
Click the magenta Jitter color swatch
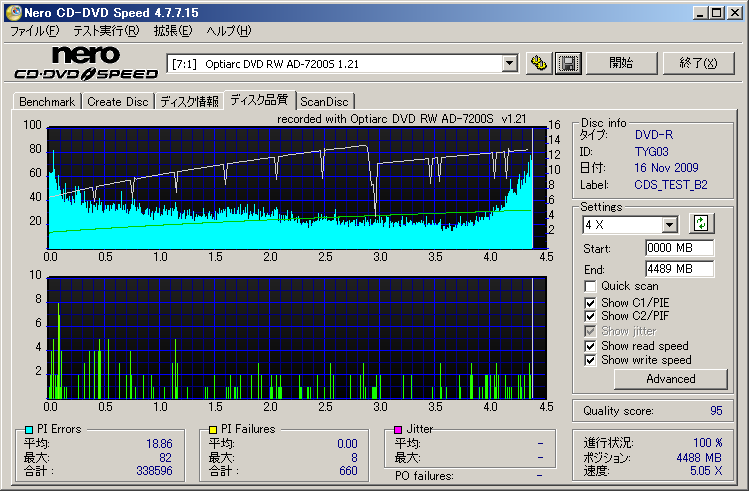(x=398, y=429)
